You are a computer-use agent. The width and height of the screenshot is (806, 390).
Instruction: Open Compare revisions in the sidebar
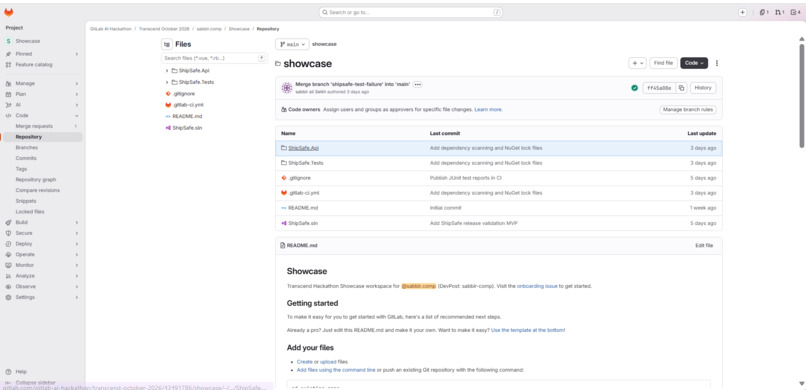41,191
